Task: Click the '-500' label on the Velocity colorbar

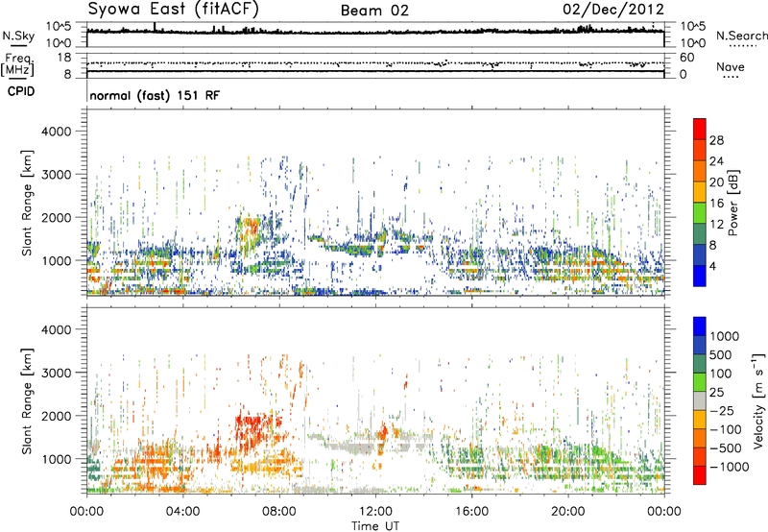Action: click(726, 448)
